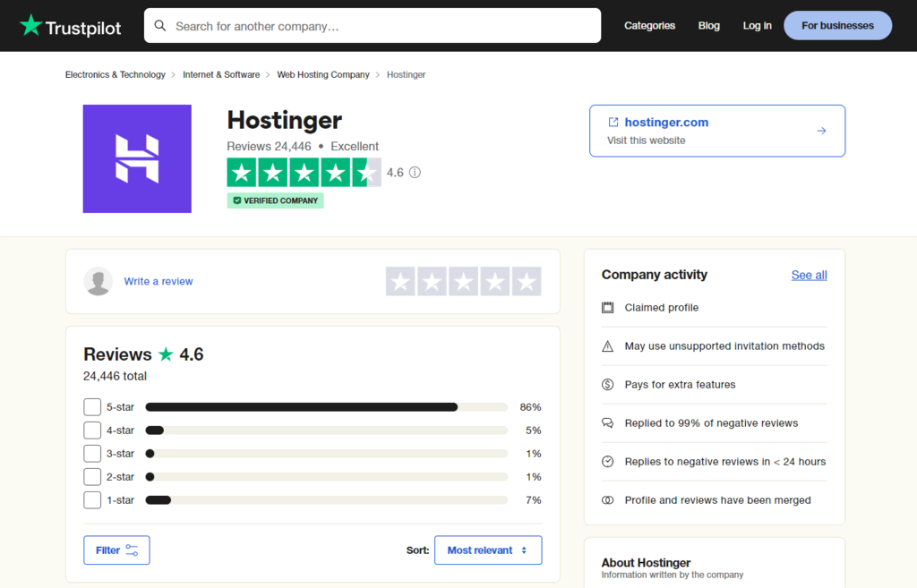Click the Trustpilot star logo
Screen dimensions: 917x588
pos(31,26)
